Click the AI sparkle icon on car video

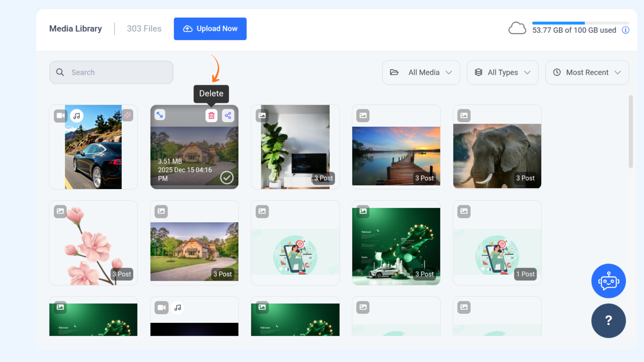coord(127,115)
